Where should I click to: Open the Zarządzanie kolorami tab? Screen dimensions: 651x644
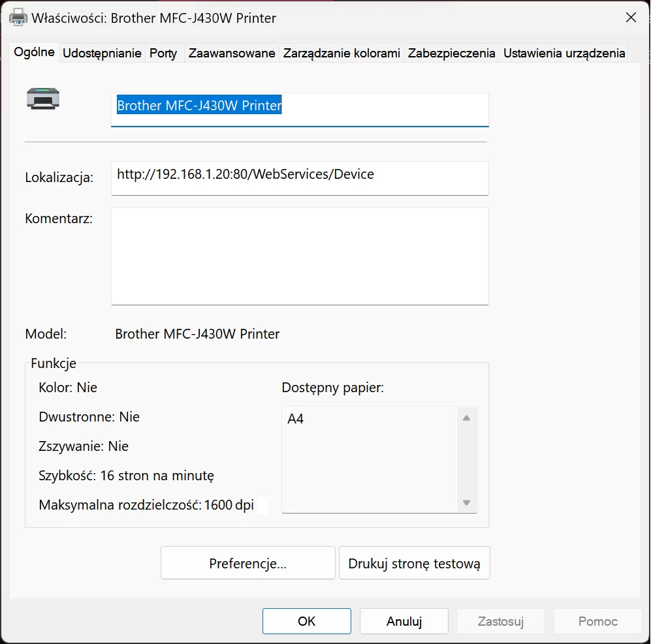[341, 53]
